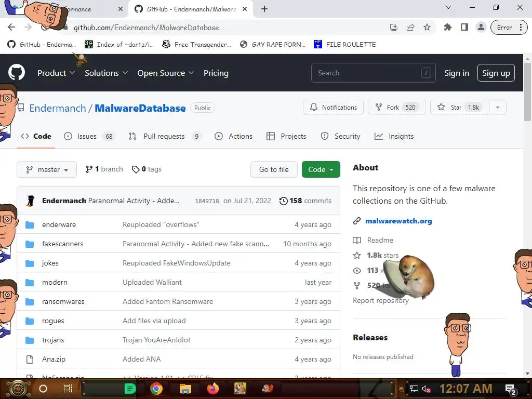Viewport: 532px width, 399px height.
Task: Open the malwarewatch.org link
Action: [398, 221]
